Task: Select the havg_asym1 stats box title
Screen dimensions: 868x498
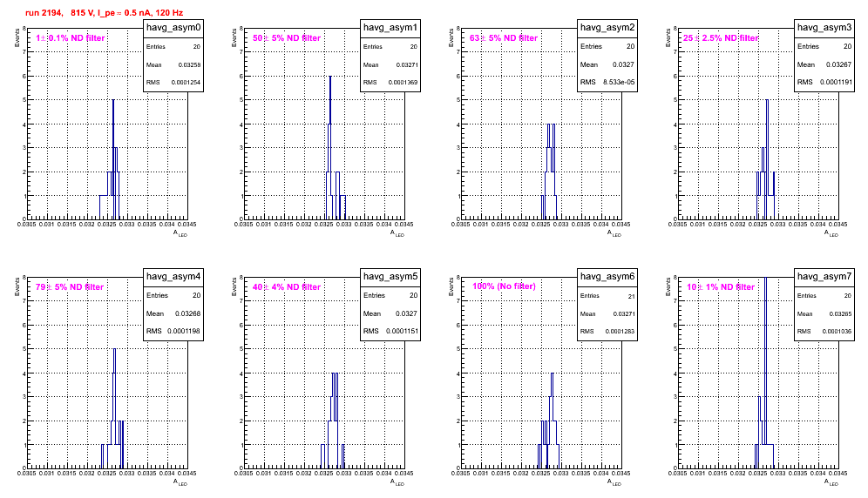Action: point(390,28)
